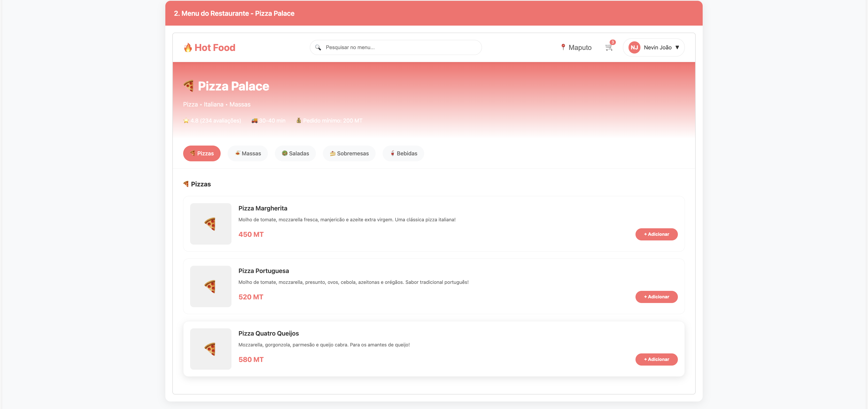The image size is (868, 409).
Task: Activate the Bebidas category filter
Action: [x=403, y=153]
